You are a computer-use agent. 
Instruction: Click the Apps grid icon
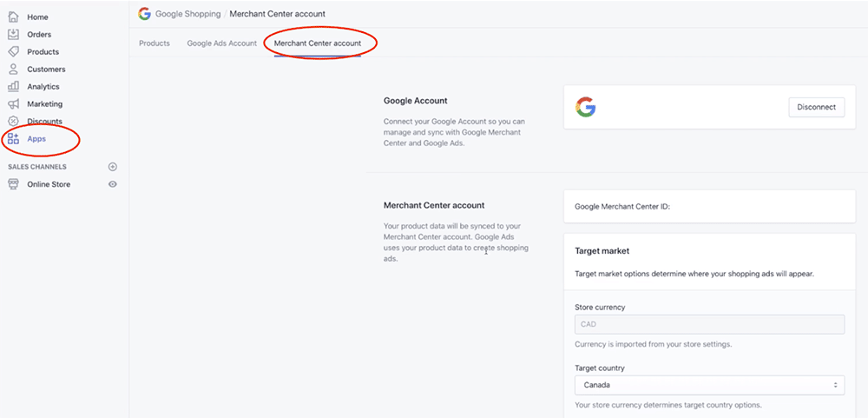13,139
